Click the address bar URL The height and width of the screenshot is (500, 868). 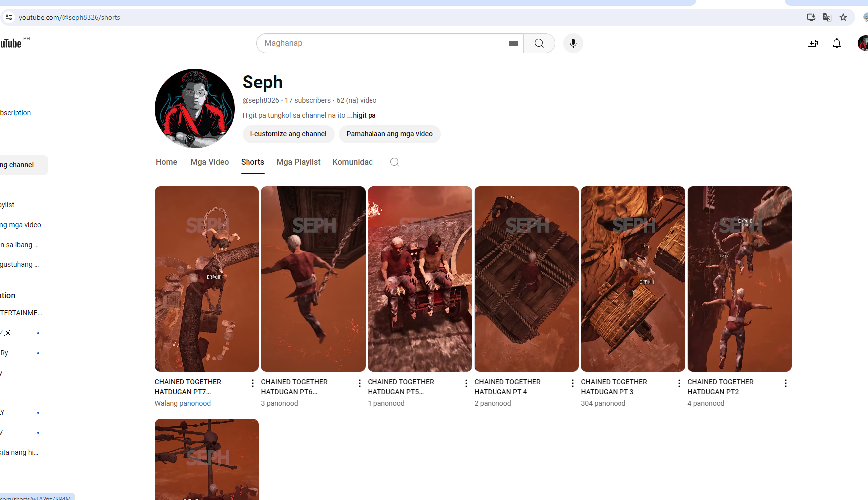[69, 17]
